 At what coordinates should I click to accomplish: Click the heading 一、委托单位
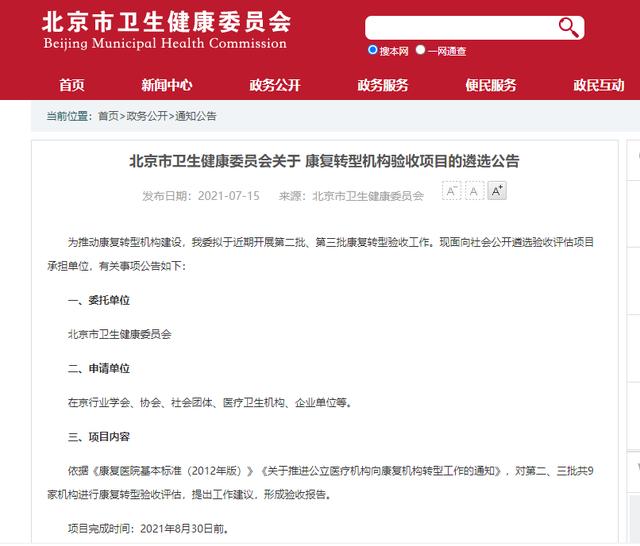coord(99,301)
